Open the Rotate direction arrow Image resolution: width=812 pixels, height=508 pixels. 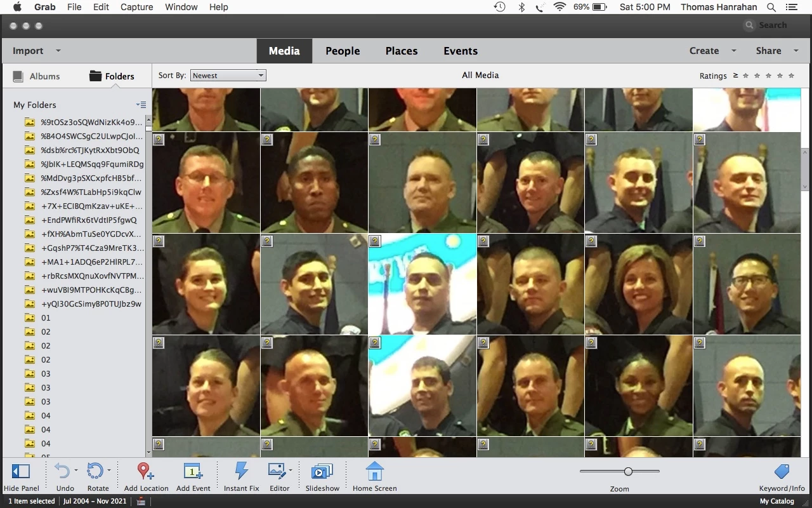(109, 471)
